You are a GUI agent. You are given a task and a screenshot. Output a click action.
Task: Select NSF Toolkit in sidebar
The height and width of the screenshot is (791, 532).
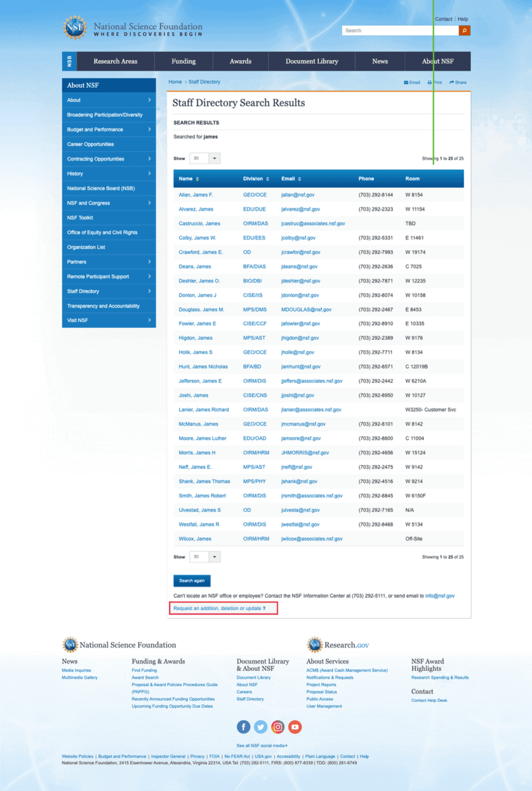[x=109, y=218]
